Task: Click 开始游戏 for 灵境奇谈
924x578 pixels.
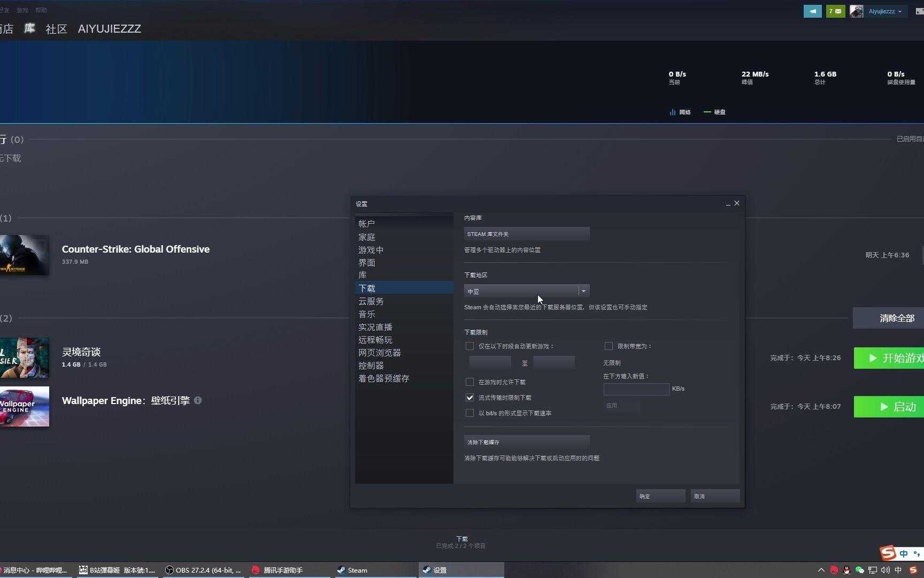Action: coord(889,358)
